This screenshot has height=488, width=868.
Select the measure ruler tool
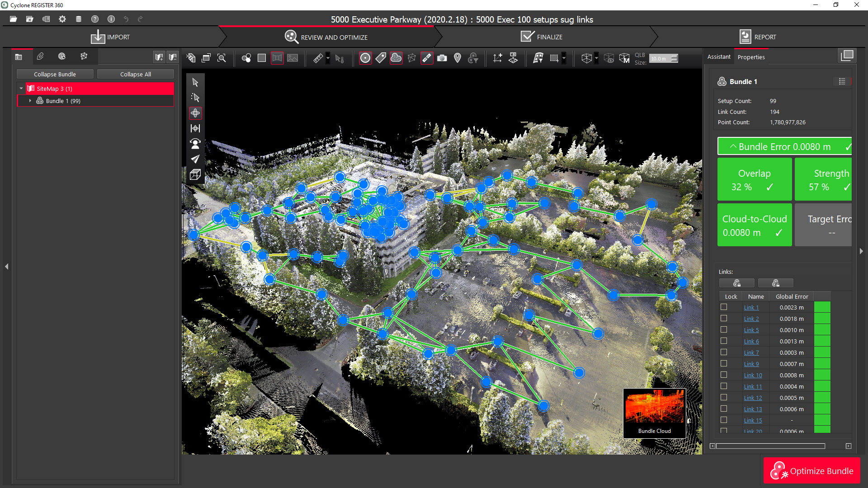(318, 58)
